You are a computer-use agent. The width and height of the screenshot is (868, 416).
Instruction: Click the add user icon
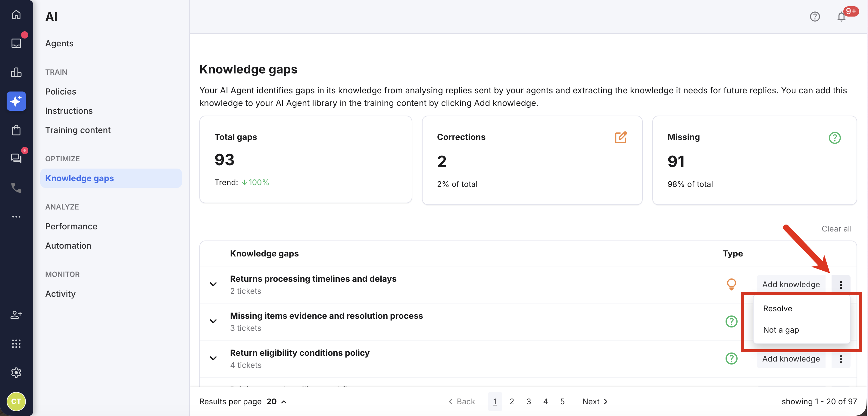(16, 315)
